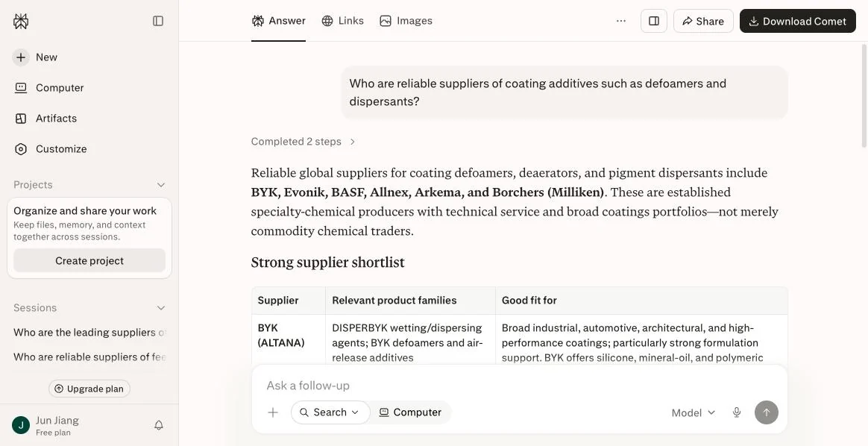Select the Computer mode in prompt box
This screenshot has width=868, height=446.
click(410, 412)
